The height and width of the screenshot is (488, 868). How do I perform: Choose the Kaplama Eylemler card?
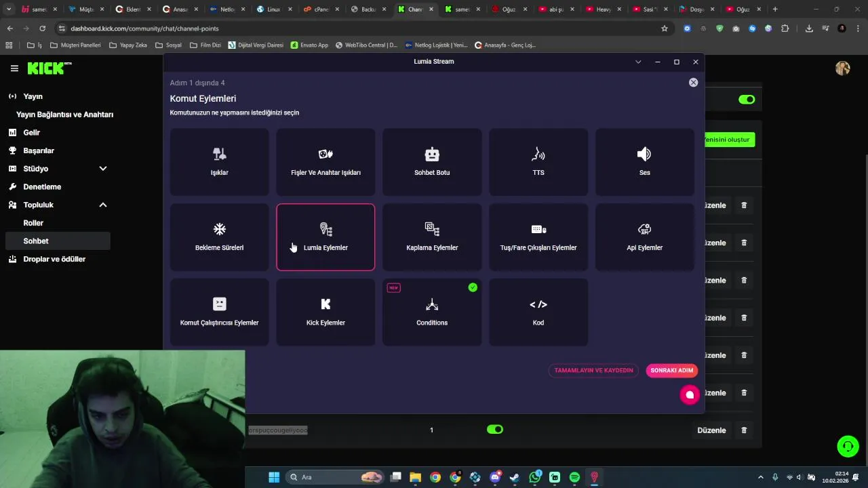tap(432, 237)
